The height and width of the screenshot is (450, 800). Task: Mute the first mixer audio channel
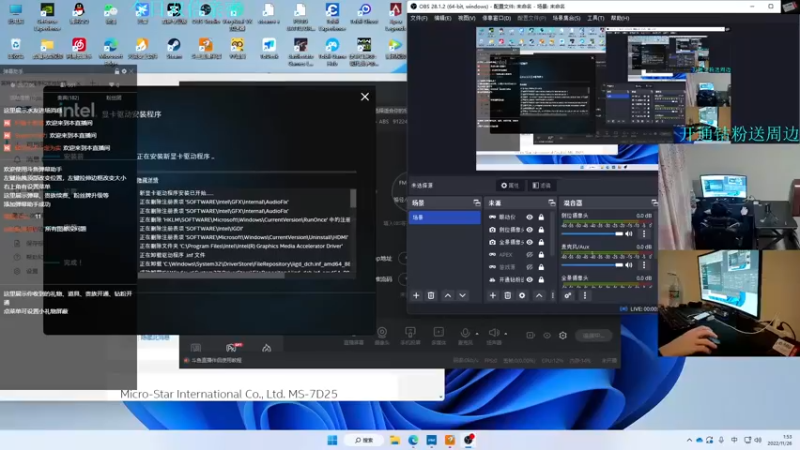point(629,234)
